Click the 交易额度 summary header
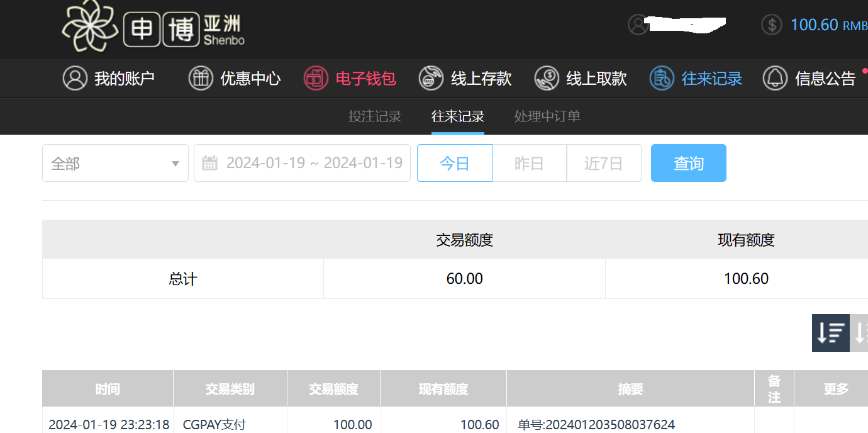The height and width of the screenshot is (433, 868). point(465,240)
